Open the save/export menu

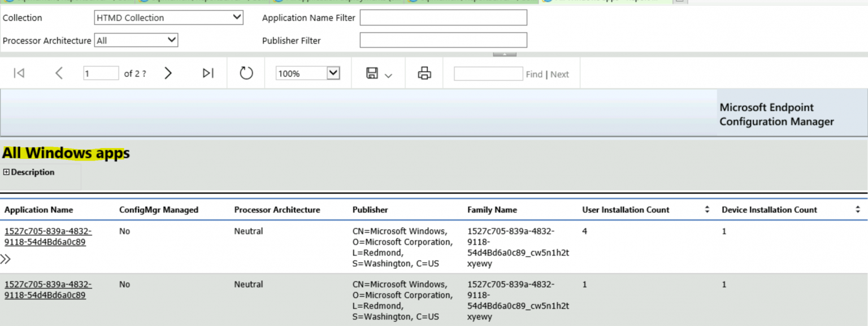tap(379, 73)
